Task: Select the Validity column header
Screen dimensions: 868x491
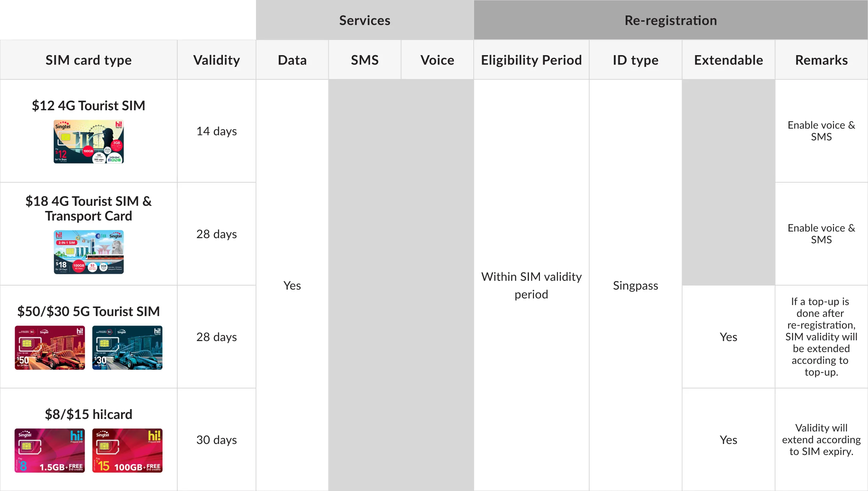Action: coord(217,60)
